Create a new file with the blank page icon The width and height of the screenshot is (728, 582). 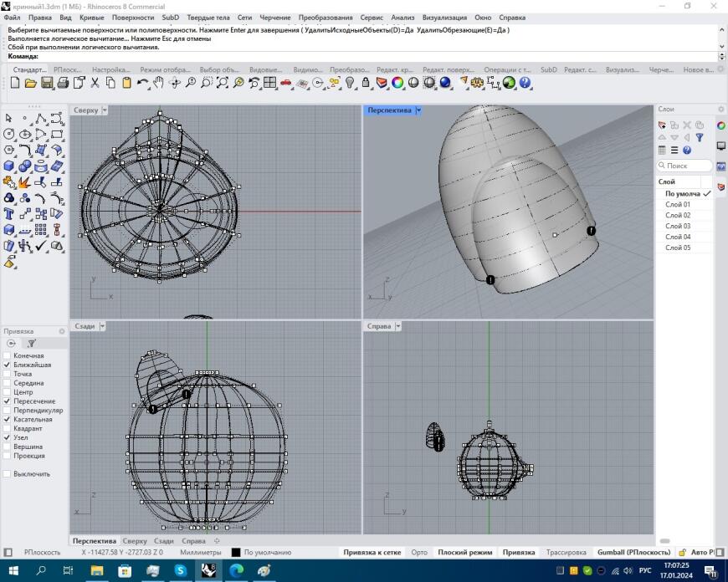15,83
